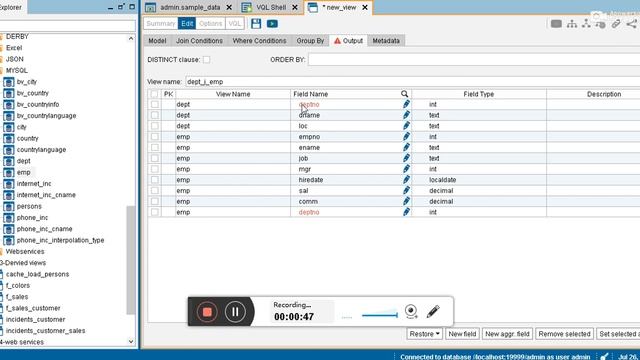The image size is (640, 360).
Task: Edit the mgr field with its pencil icon
Action: pyautogui.click(x=406, y=169)
